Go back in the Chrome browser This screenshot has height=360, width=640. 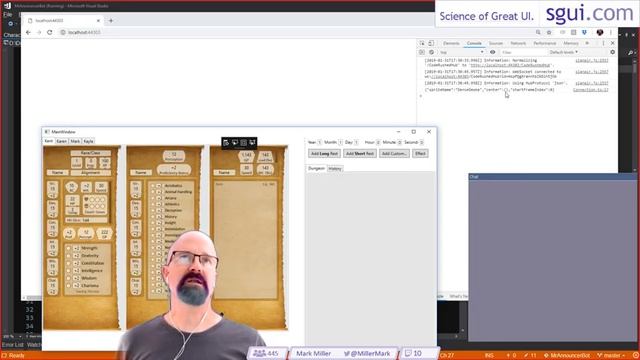(x=28, y=32)
